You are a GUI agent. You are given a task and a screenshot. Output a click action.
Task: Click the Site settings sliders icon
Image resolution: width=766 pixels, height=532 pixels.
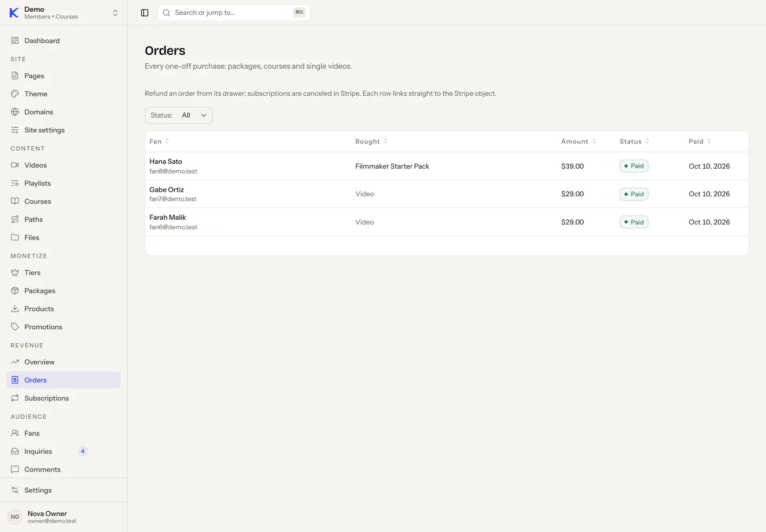pos(15,130)
